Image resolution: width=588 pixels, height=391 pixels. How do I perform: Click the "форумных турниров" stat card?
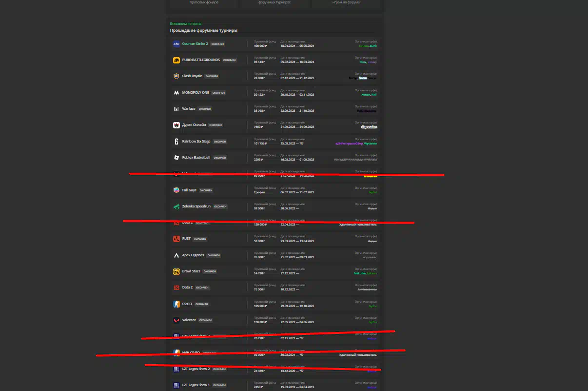[274, 3]
